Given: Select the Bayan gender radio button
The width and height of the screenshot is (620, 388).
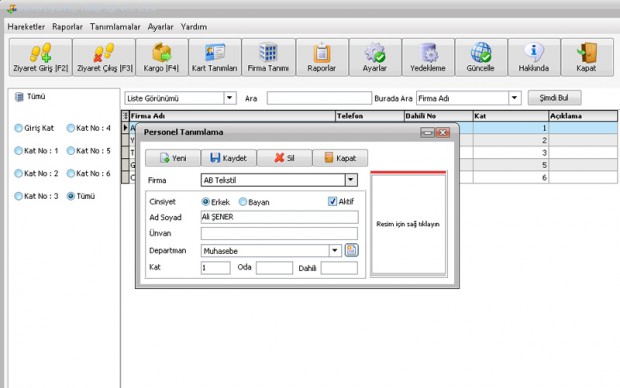Looking at the screenshot, I should coord(243,202).
